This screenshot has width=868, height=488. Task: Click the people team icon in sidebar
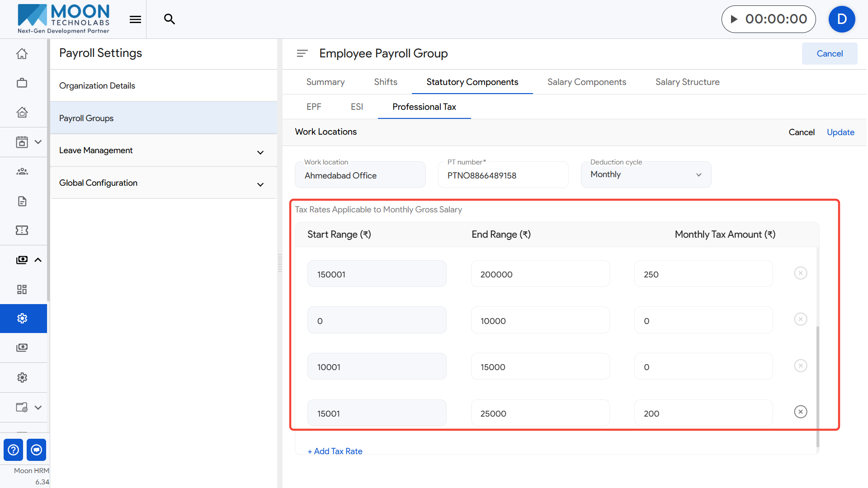tap(22, 172)
